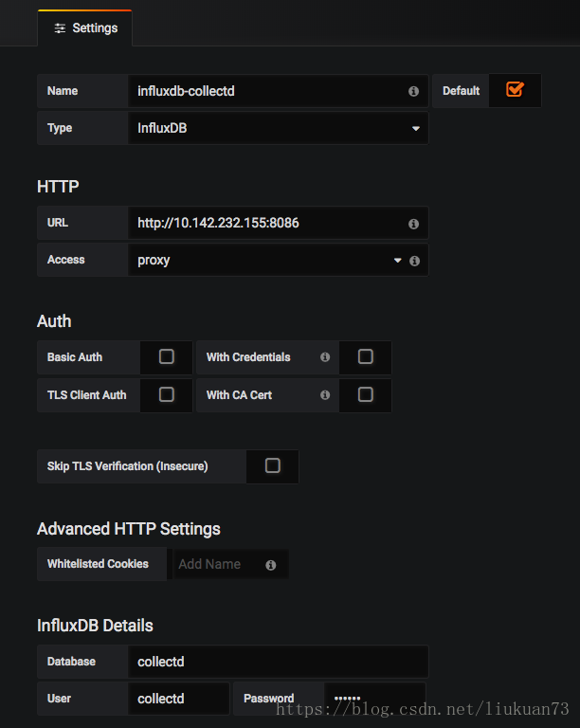Click the Password input field
This screenshot has width=580, height=728.
(x=375, y=699)
